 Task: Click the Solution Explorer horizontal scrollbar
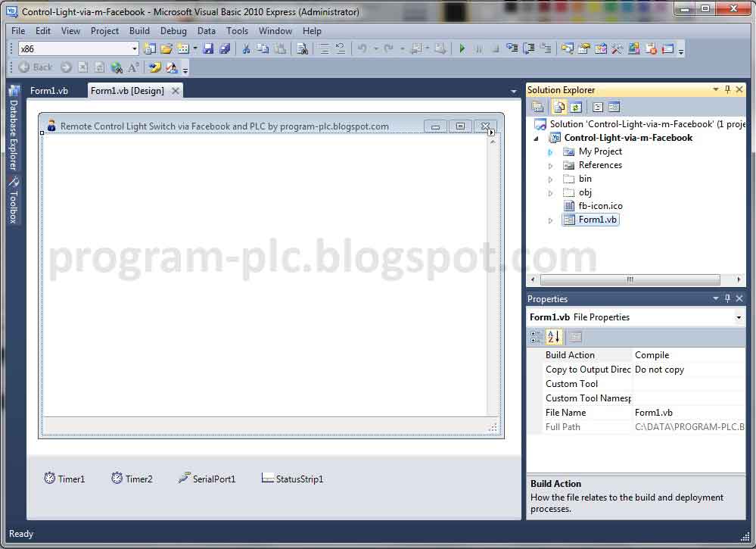pos(630,280)
